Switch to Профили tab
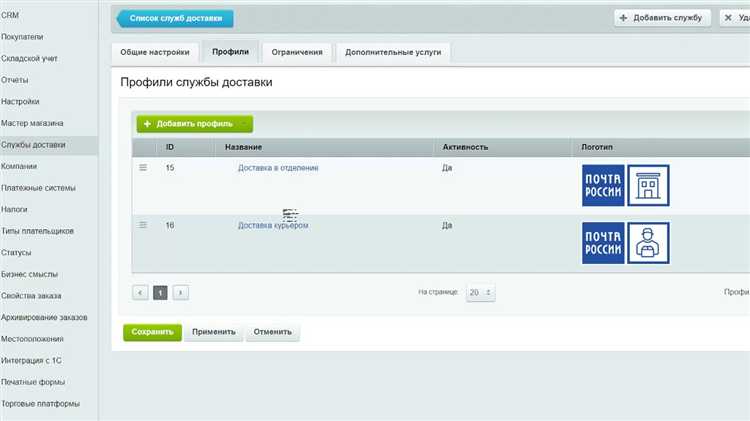750x421 pixels. [x=231, y=52]
